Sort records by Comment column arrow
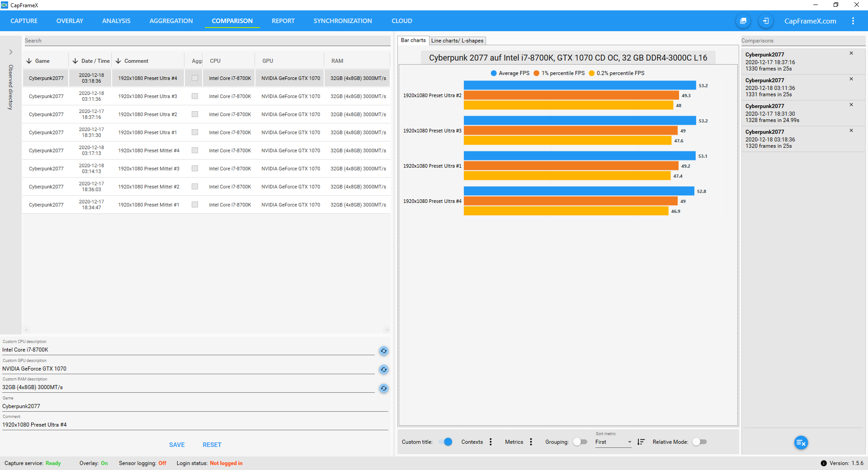Screen dimensions: 868x470 click(x=118, y=61)
